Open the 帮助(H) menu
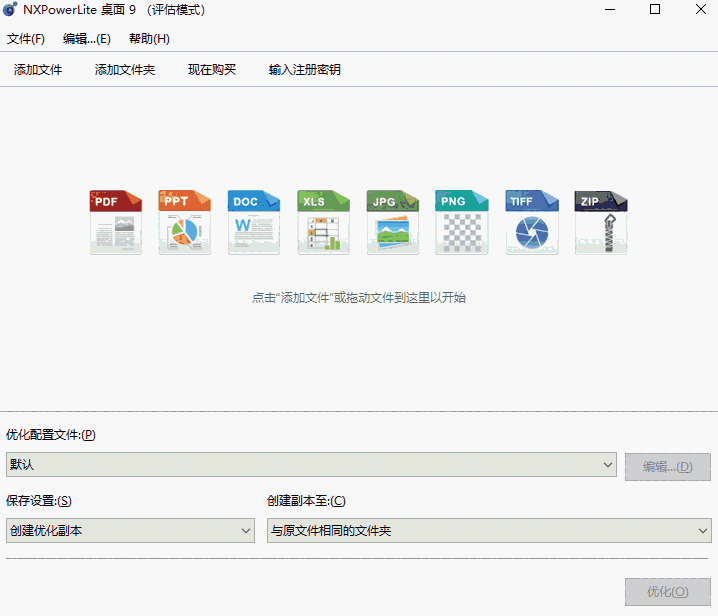Image resolution: width=718 pixels, height=616 pixels. (149, 39)
